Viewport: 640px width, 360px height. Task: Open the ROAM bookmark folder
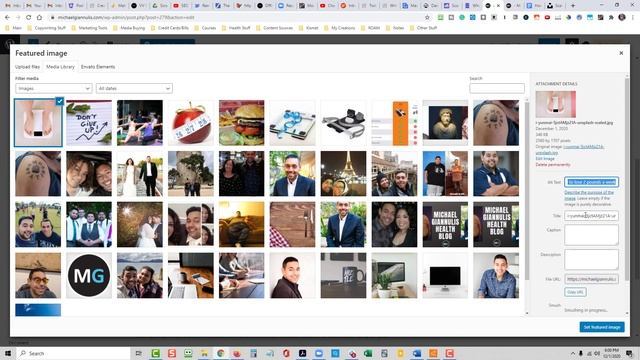[x=370, y=28]
